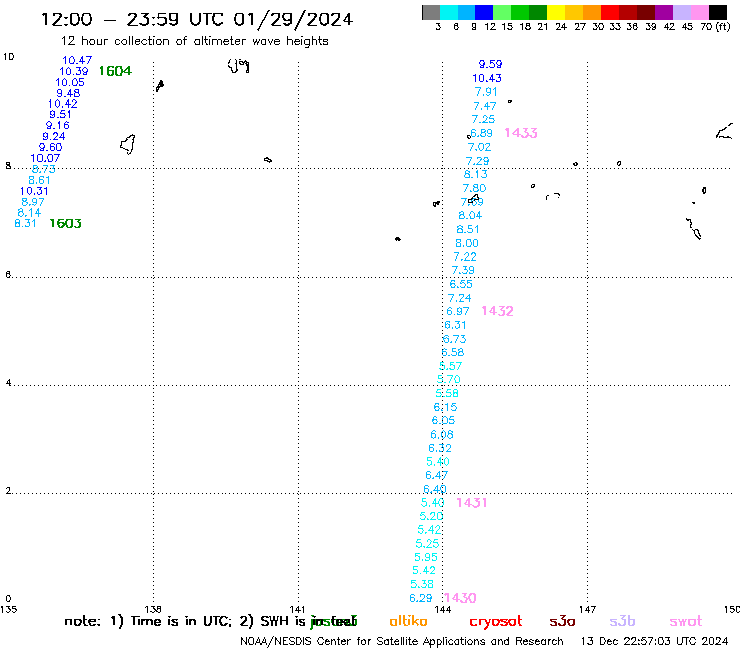The width and height of the screenshot is (740, 650).
Task: Click the title date range text
Action: (x=197, y=19)
